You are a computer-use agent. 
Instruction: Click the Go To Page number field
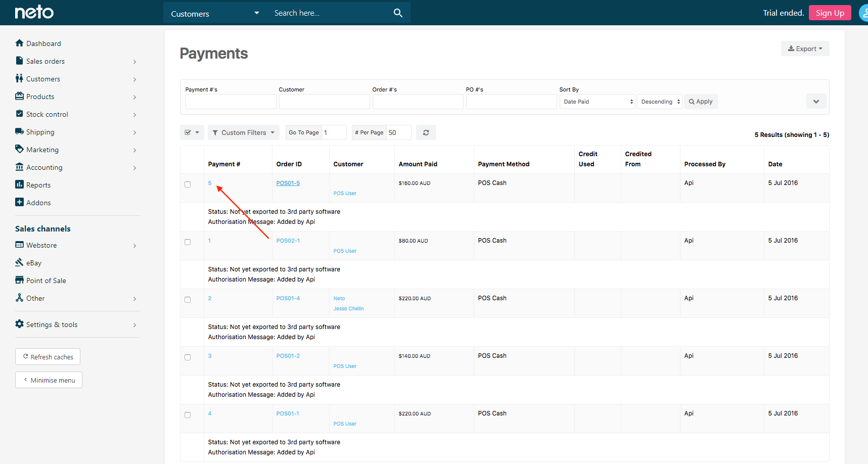(334, 132)
